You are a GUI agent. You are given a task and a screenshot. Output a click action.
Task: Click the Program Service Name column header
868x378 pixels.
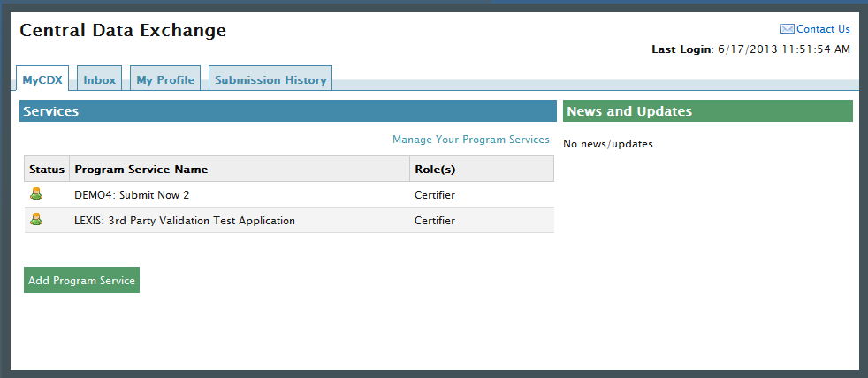(x=240, y=169)
